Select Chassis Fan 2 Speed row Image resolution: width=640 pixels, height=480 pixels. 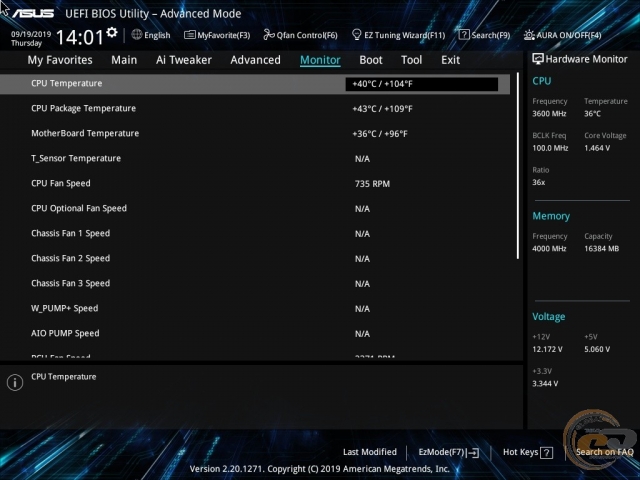tap(255, 258)
